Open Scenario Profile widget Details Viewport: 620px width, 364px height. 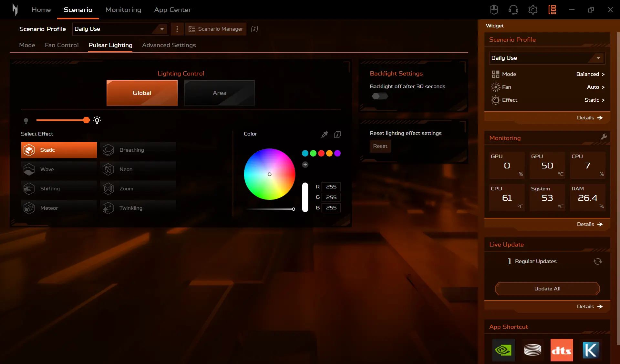pos(590,118)
